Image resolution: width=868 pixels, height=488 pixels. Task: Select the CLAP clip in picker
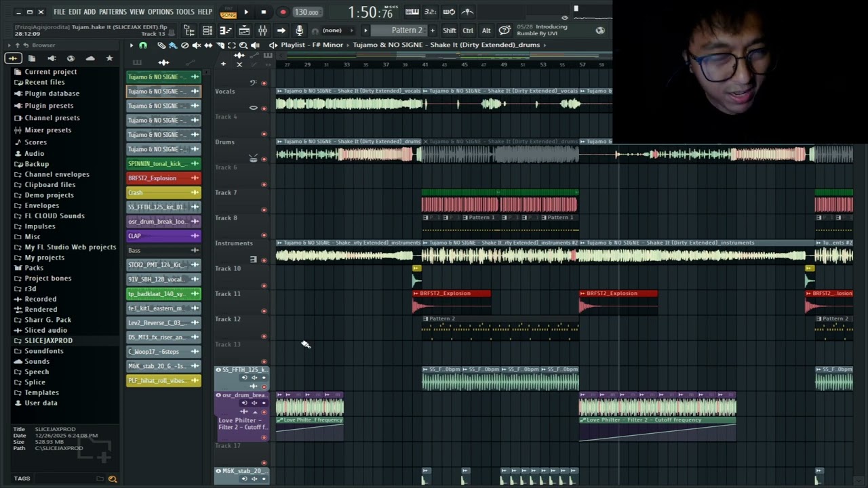click(x=163, y=236)
